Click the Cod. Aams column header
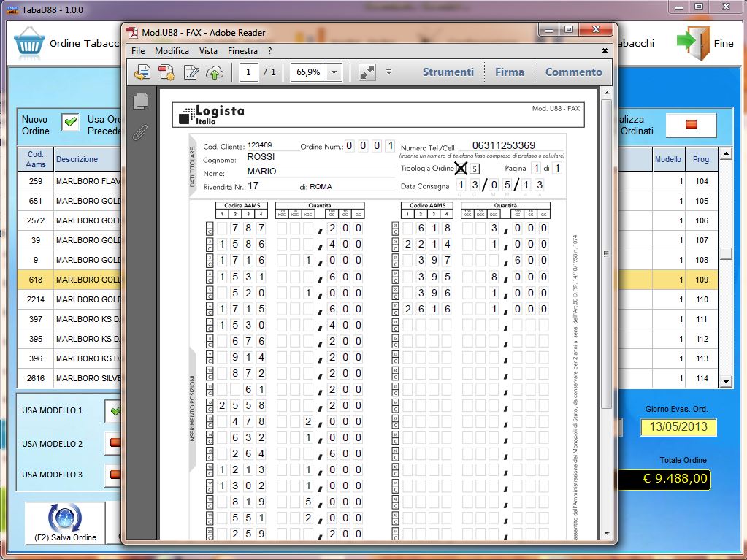 pos(36,159)
